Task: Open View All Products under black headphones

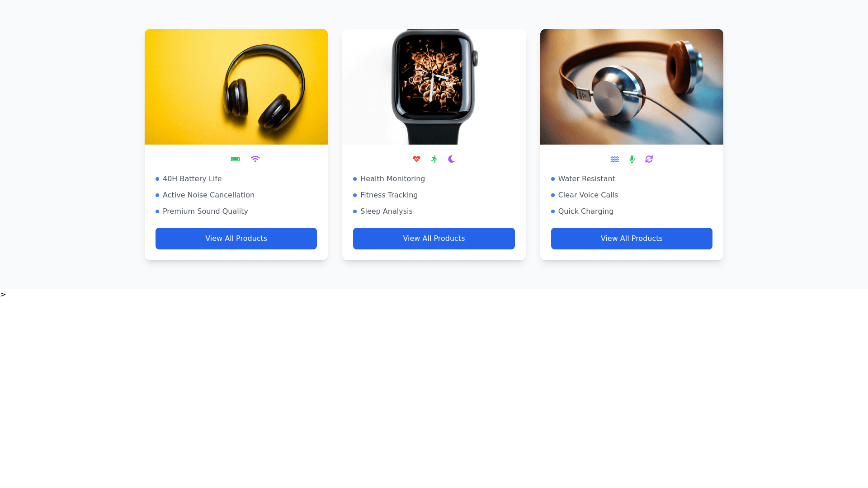Action: point(236,239)
